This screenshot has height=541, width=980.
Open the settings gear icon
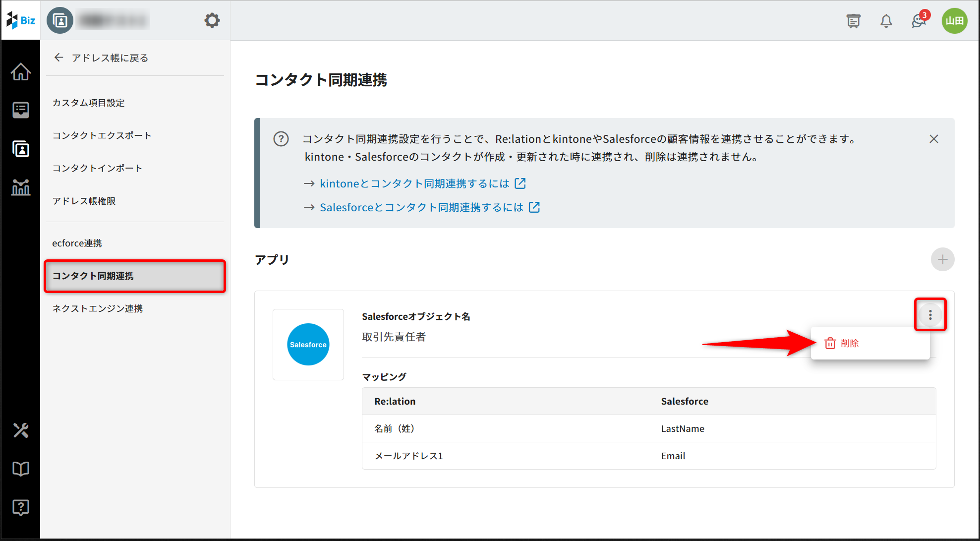[212, 20]
